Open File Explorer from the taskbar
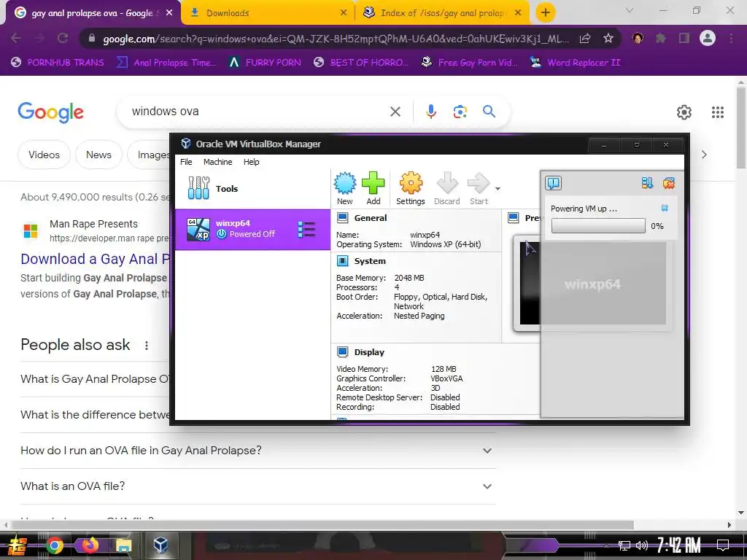 pos(123,545)
